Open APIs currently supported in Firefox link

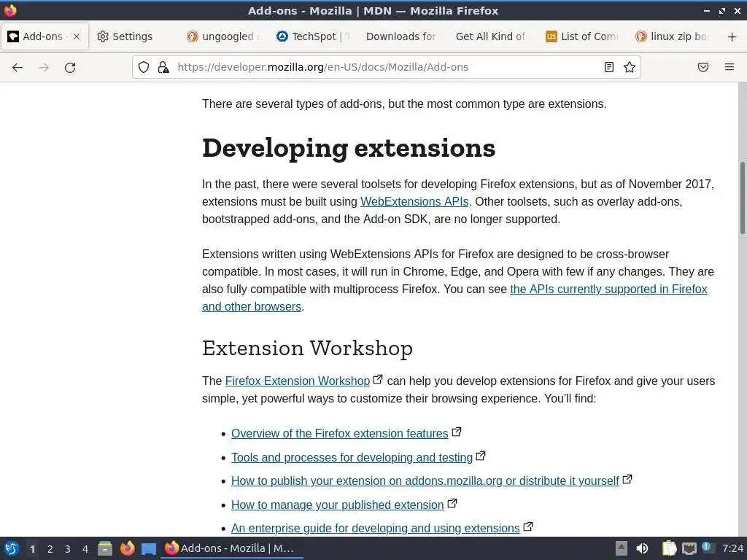(608, 289)
